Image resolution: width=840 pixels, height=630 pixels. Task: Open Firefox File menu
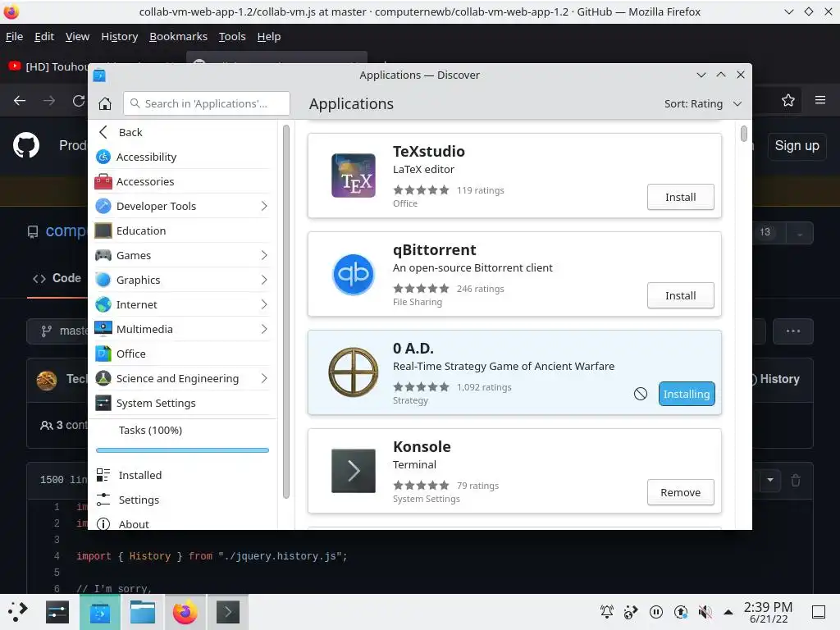click(15, 36)
